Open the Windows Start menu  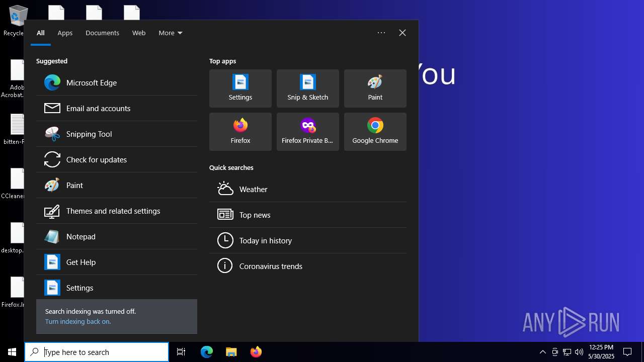(12, 352)
